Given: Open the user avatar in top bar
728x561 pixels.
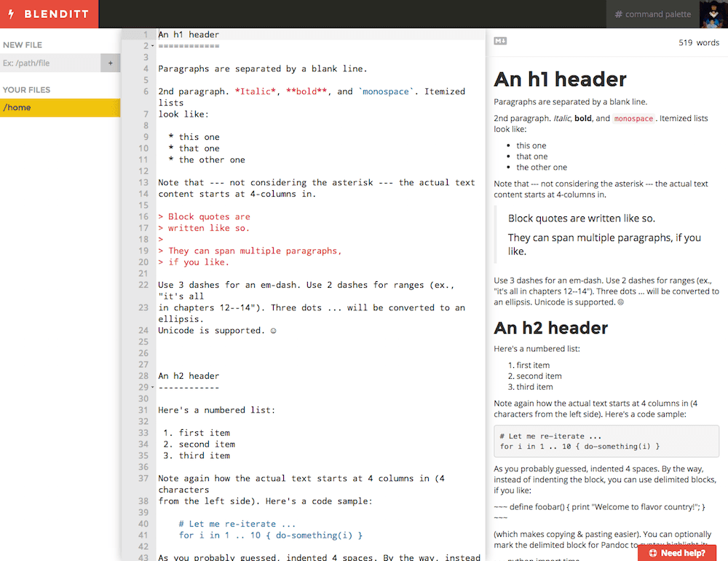Looking at the screenshot, I should click(713, 14).
